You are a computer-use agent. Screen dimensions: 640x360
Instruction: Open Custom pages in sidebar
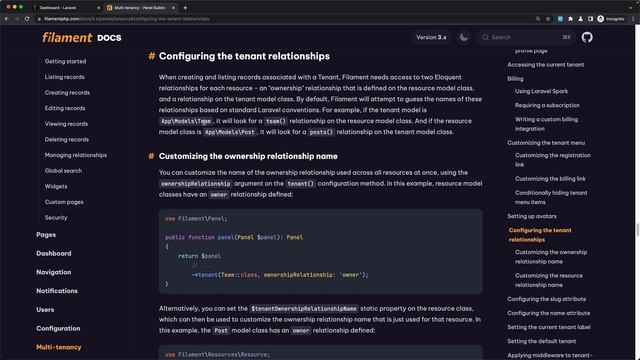64,202
